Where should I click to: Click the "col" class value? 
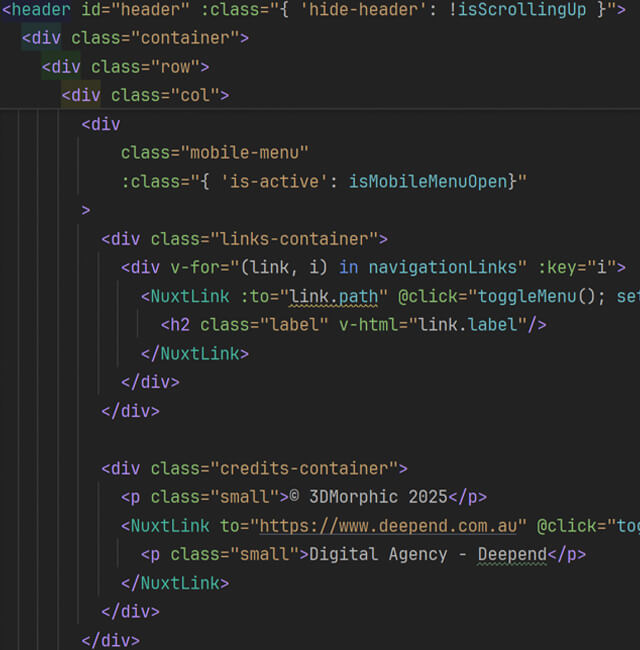195,95
